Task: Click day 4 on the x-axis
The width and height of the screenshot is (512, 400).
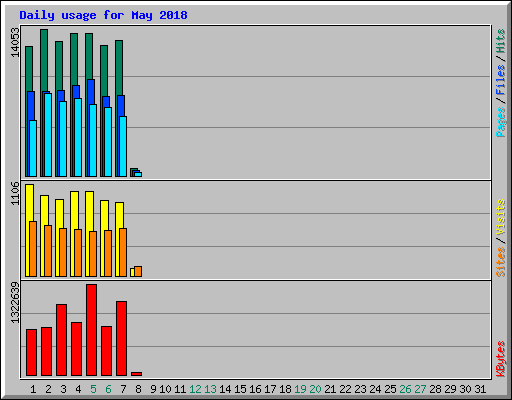Action: (78, 389)
